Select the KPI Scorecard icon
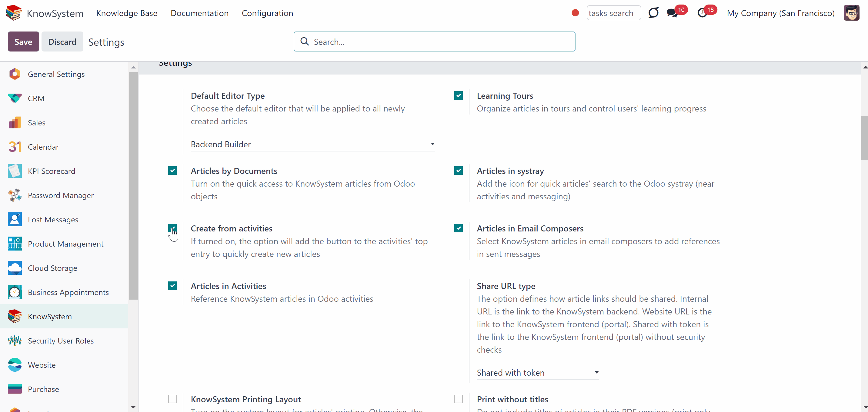The image size is (868, 412). point(15,171)
